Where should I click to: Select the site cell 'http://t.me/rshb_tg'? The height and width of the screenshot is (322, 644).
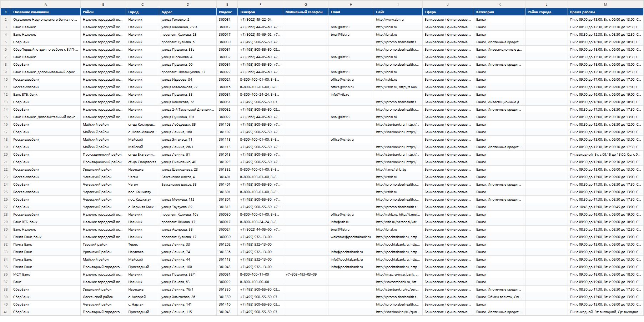[398, 170]
